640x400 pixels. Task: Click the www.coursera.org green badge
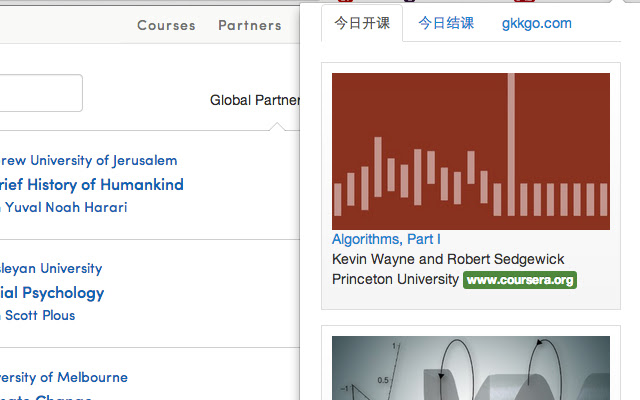coord(520,280)
